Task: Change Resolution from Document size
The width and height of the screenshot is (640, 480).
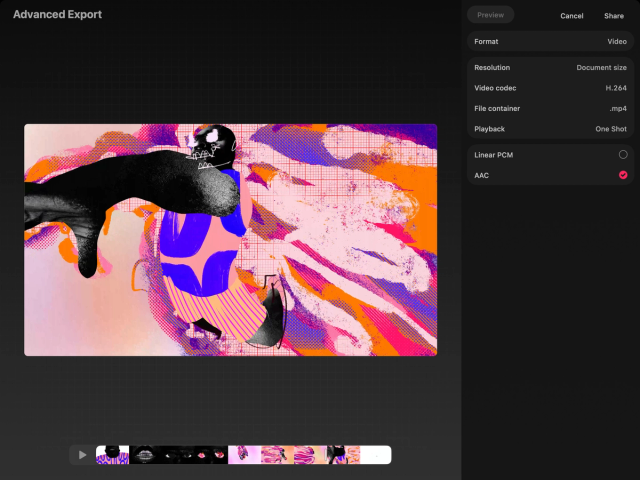Action: click(x=550, y=67)
